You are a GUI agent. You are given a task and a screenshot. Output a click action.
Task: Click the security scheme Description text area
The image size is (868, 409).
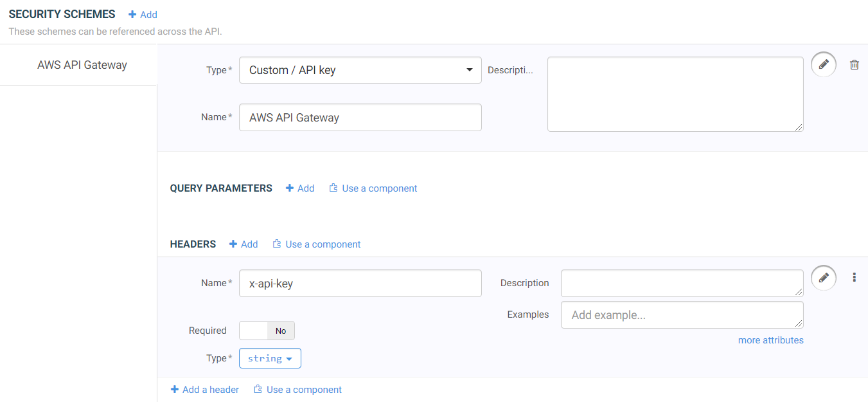675,95
